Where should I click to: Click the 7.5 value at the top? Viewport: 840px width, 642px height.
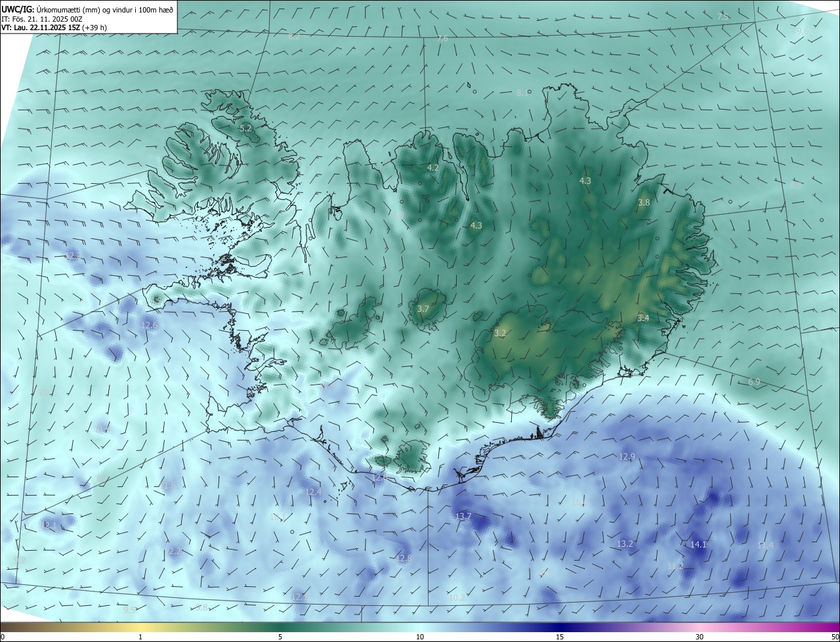point(723,16)
